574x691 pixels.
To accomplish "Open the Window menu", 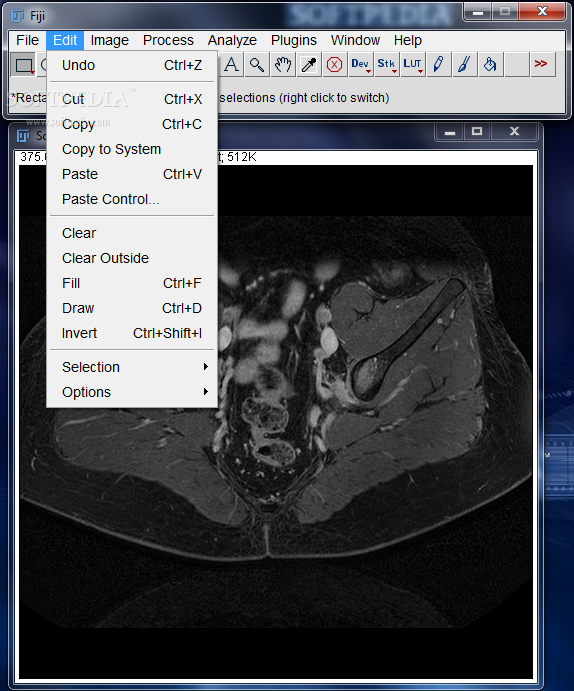I will (x=356, y=40).
